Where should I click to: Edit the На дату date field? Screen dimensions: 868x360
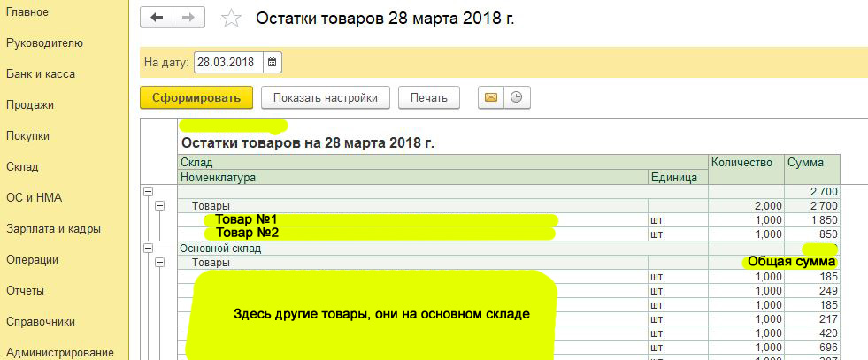[x=228, y=63]
